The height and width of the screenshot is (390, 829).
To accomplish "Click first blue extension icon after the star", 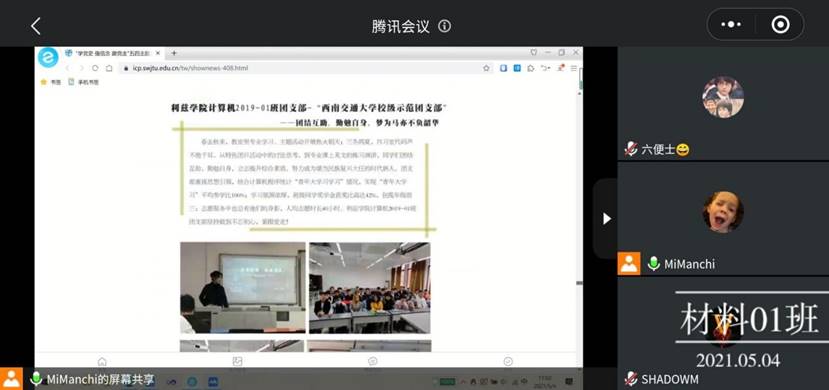I will (x=503, y=68).
